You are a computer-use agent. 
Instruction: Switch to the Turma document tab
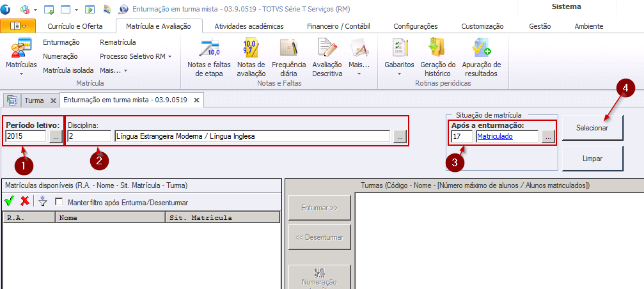(x=34, y=100)
